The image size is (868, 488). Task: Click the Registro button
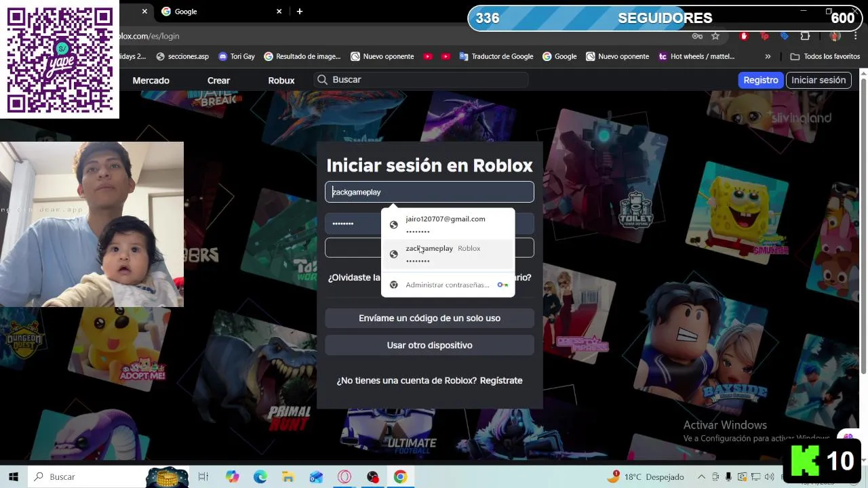(760, 80)
